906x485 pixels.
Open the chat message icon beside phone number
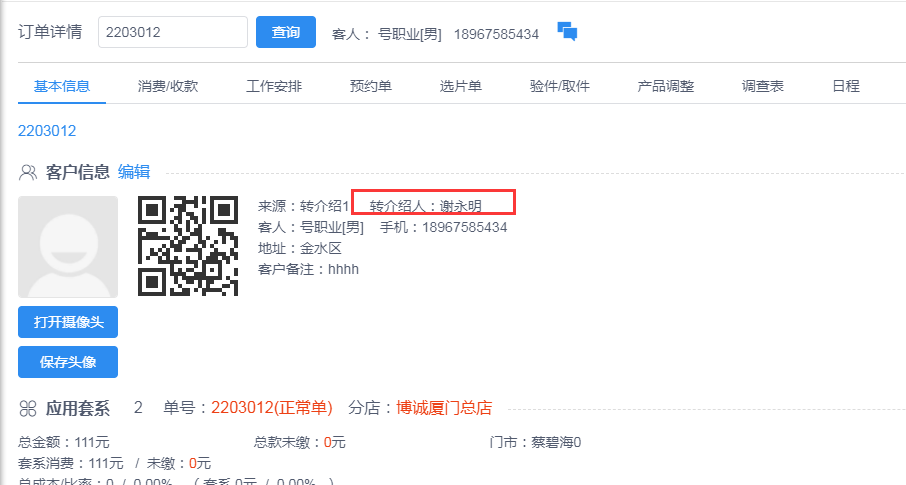567,31
